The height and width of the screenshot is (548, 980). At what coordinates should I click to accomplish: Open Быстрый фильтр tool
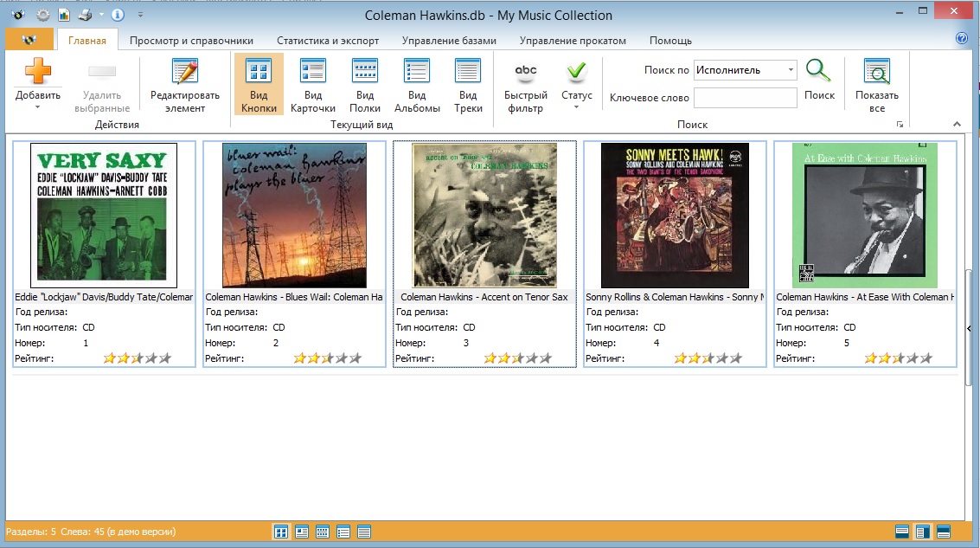(x=526, y=85)
